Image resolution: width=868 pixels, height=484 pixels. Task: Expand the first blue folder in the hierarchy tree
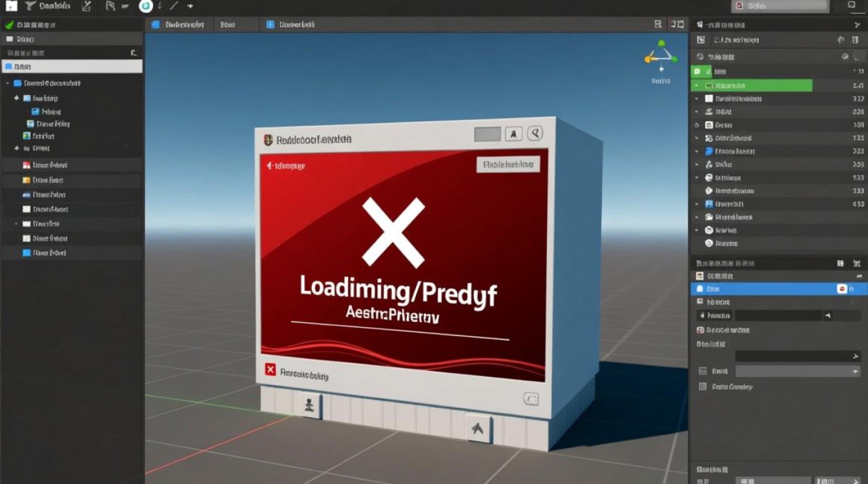8,83
